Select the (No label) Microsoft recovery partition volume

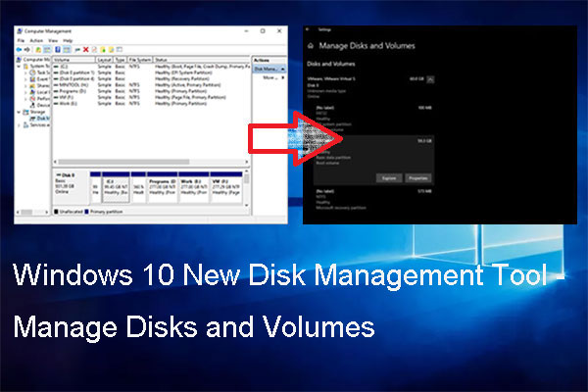click(373, 199)
